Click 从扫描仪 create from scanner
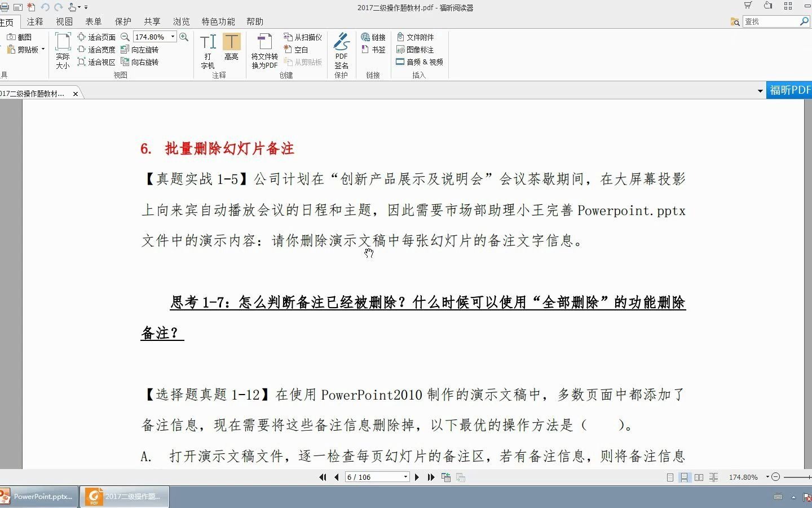This screenshot has height=508, width=812. (x=303, y=37)
